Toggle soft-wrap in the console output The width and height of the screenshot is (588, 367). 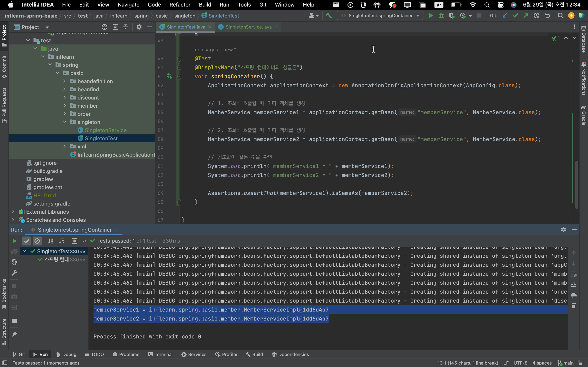point(574,274)
